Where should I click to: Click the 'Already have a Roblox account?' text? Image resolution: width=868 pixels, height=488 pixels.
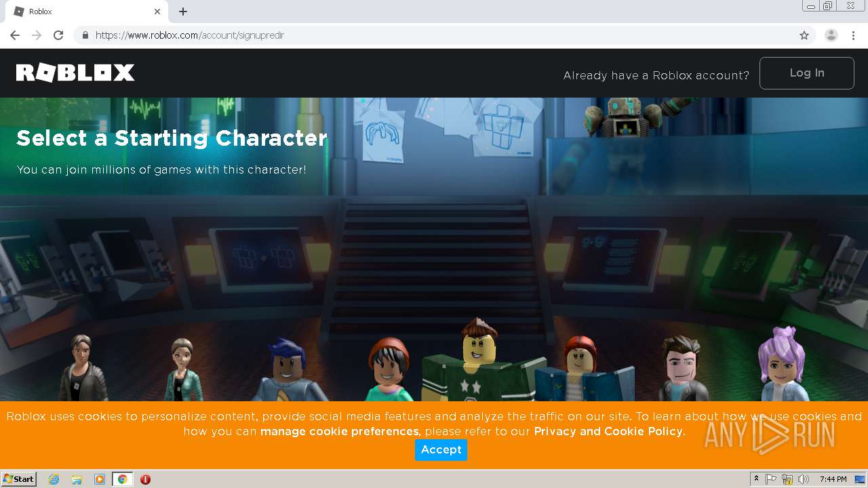[x=656, y=76]
